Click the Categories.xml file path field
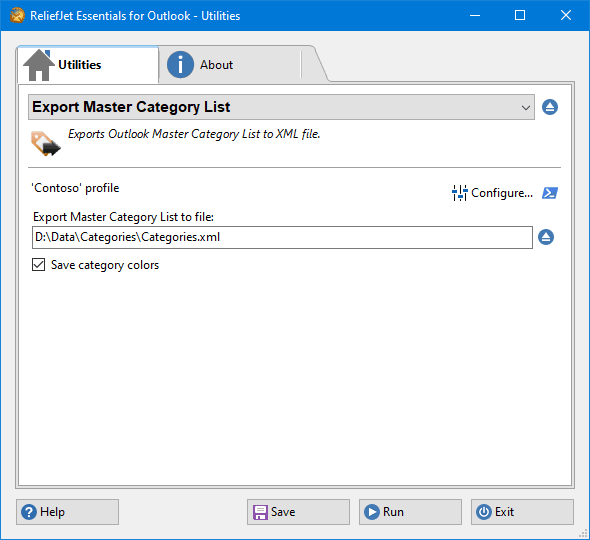 [282, 237]
